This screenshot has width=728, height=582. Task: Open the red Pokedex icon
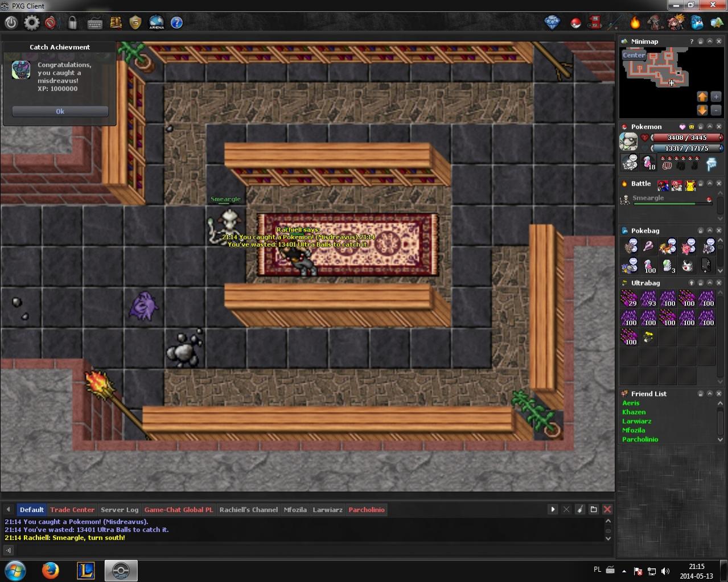click(595, 23)
